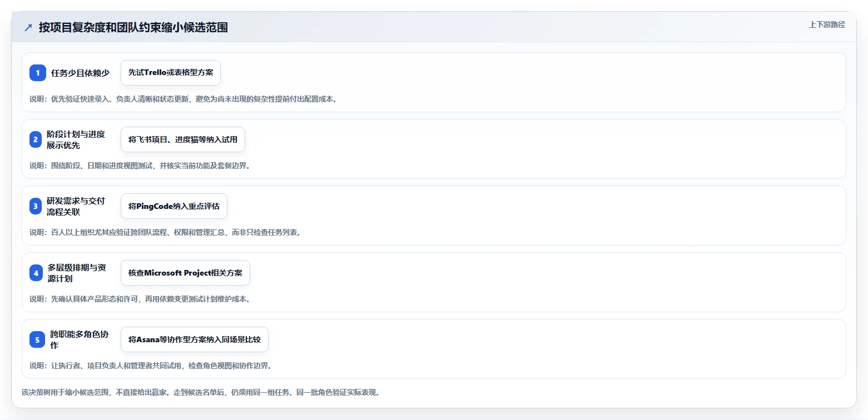This screenshot has width=868, height=420.
Task: Click the step 4 number badge
Action: click(36, 273)
